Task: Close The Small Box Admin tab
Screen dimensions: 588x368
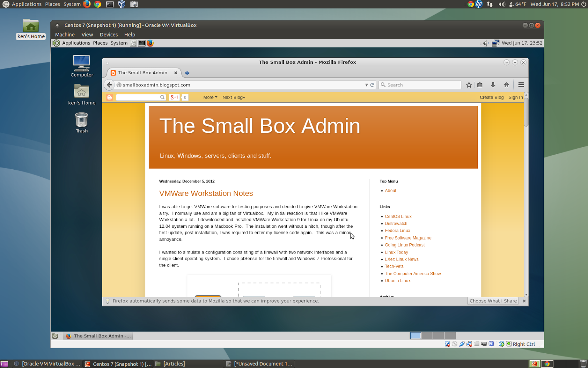Action: 176,73
